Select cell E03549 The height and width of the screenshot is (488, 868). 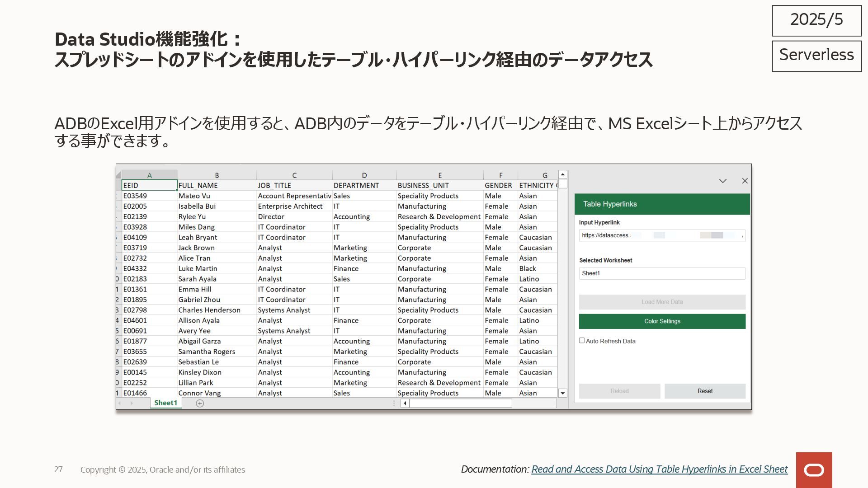(149, 196)
